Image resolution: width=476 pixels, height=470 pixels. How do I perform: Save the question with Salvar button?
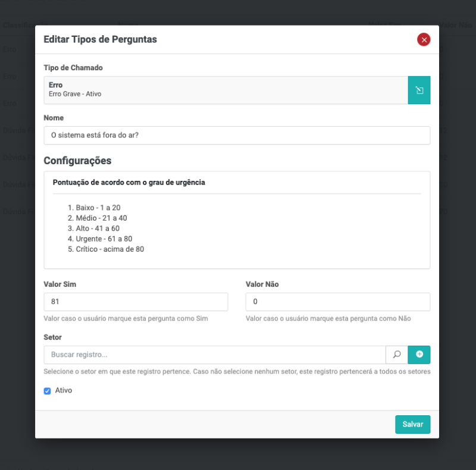pyautogui.click(x=412, y=424)
